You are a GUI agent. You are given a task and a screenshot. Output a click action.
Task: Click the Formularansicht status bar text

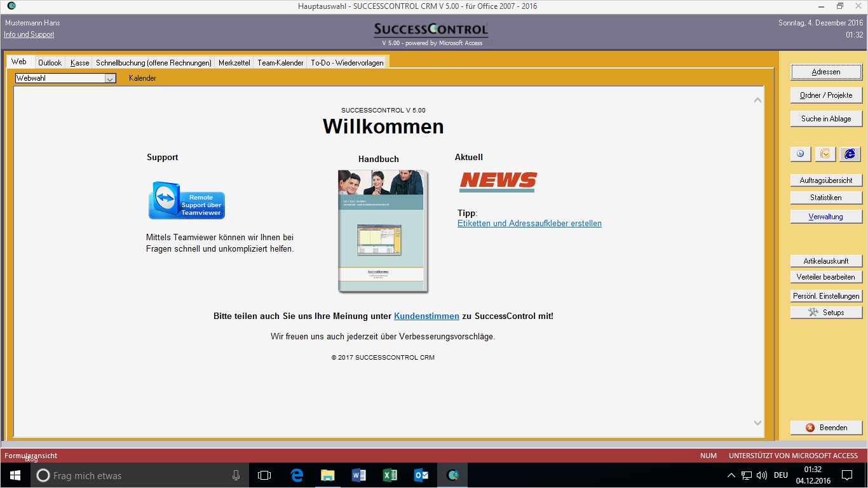(31, 456)
